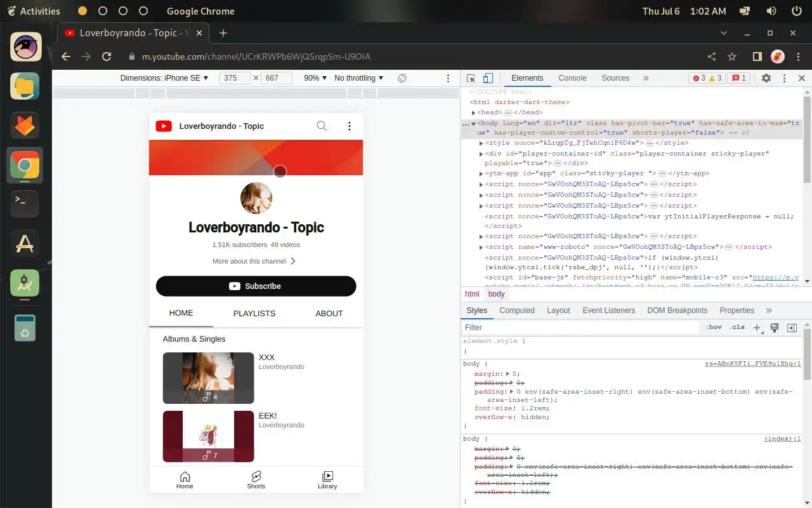Image resolution: width=812 pixels, height=508 pixels.
Task: Open the Dimensions iPhone SE dropdown
Action: click(164, 78)
